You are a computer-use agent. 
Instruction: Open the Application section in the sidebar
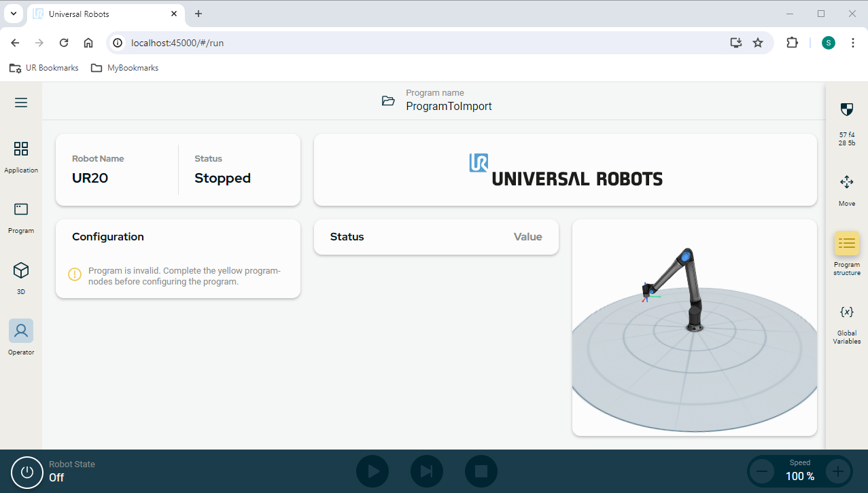tap(20, 156)
